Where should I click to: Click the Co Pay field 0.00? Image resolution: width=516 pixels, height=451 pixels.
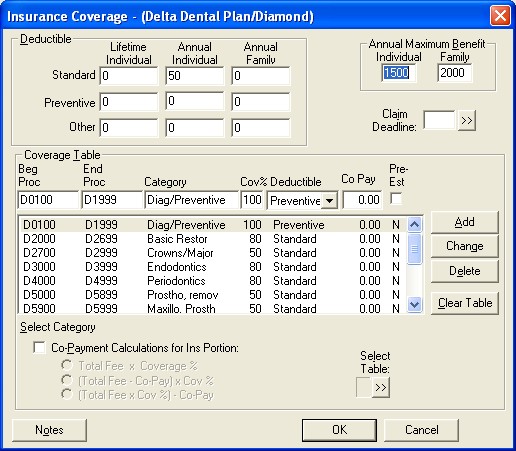(x=363, y=200)
